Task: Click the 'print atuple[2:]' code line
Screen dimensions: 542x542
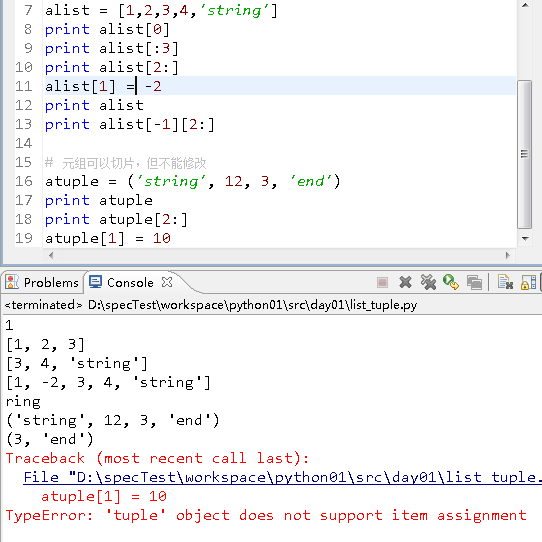Action: click(x=116, y=219)
